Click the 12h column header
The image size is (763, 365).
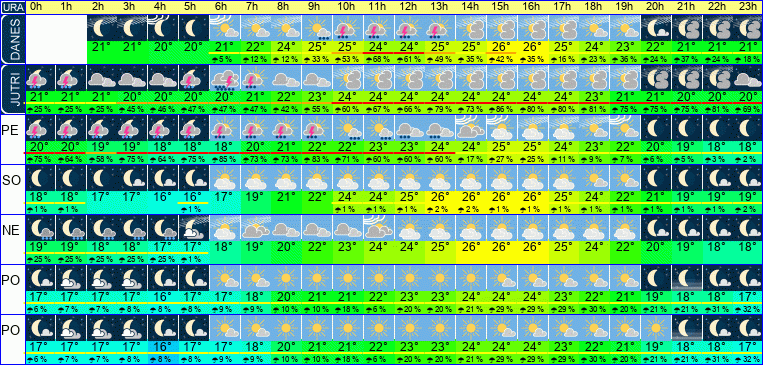click(408, 7)
